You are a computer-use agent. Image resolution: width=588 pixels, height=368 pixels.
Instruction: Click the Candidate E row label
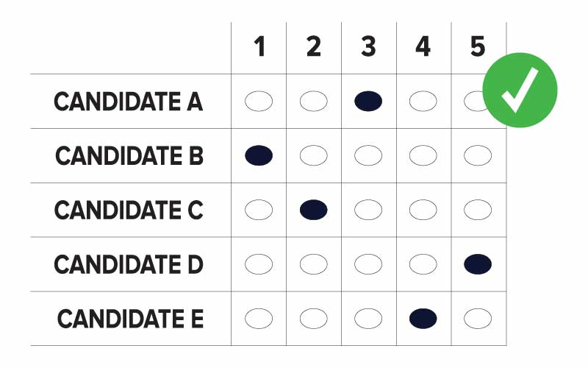click(130, 319)
